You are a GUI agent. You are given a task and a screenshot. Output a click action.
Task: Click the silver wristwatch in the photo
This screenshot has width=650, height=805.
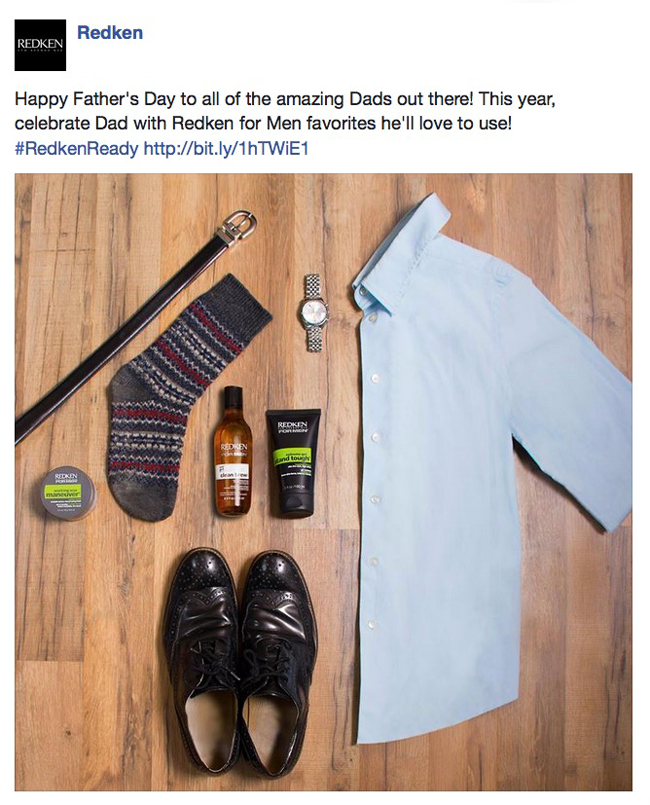click(313, 313)
